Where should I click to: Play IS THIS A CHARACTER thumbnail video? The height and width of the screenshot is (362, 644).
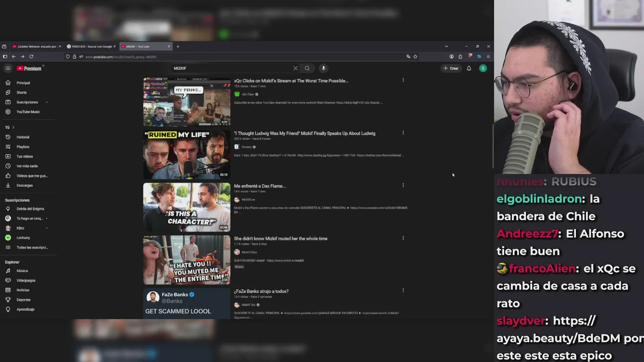click(x=187, y=207)
